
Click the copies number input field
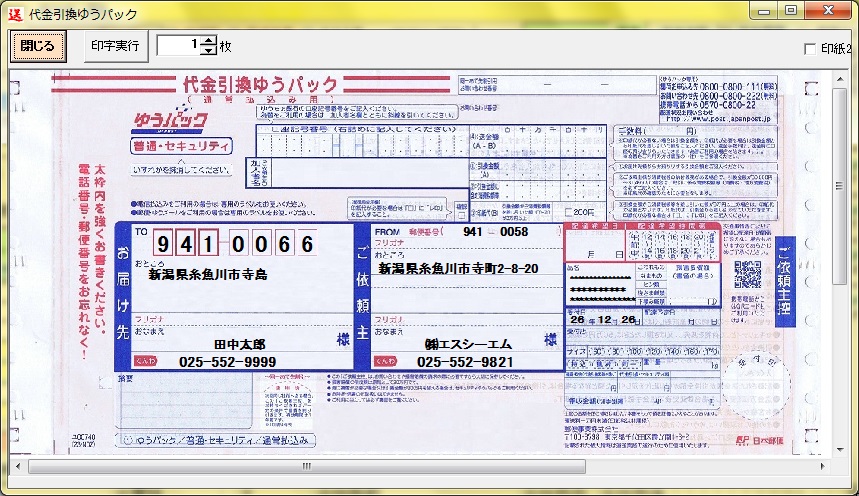click(179, 45)
